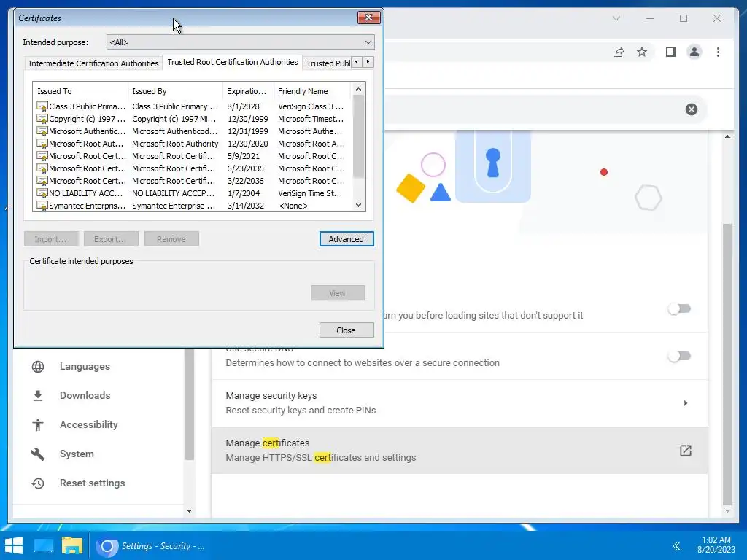Image resolution: width=747 pixels, height=560 pixels.
Task: Click certificate list scroll down arrow
Action: pos(358,205)
